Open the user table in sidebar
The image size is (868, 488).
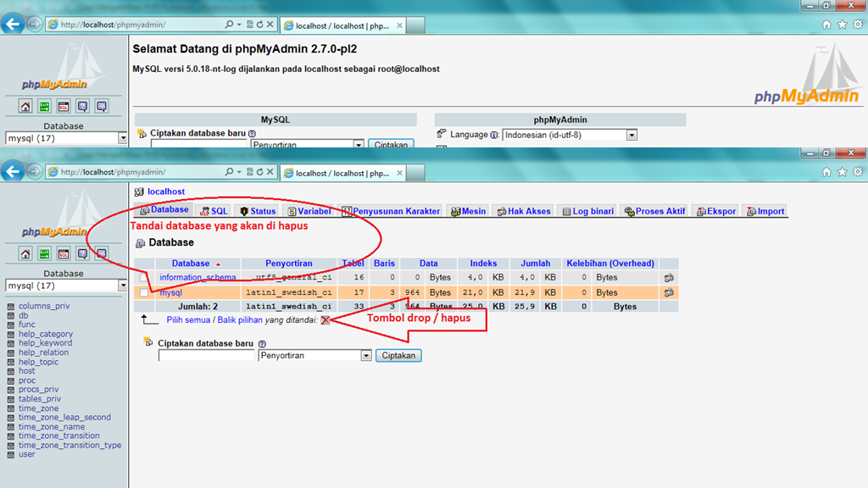pos(26,454)
